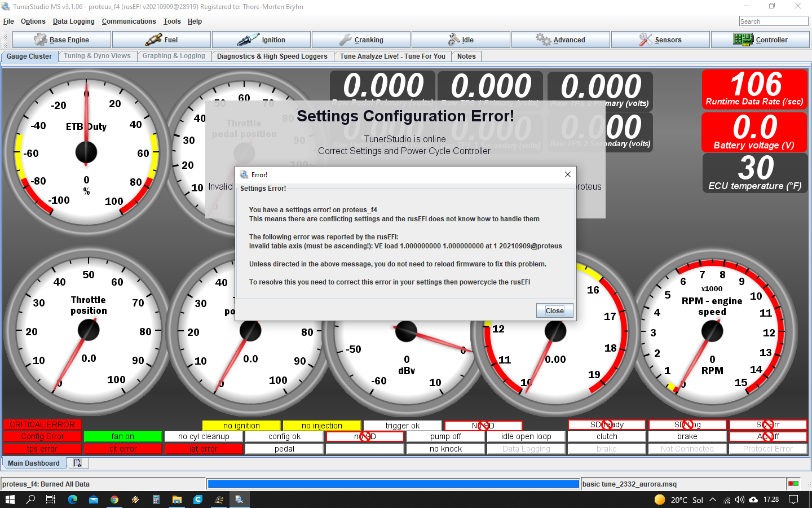Click the iat error indicator
This screenshot has height=508, width=812.
click(204, 449)
